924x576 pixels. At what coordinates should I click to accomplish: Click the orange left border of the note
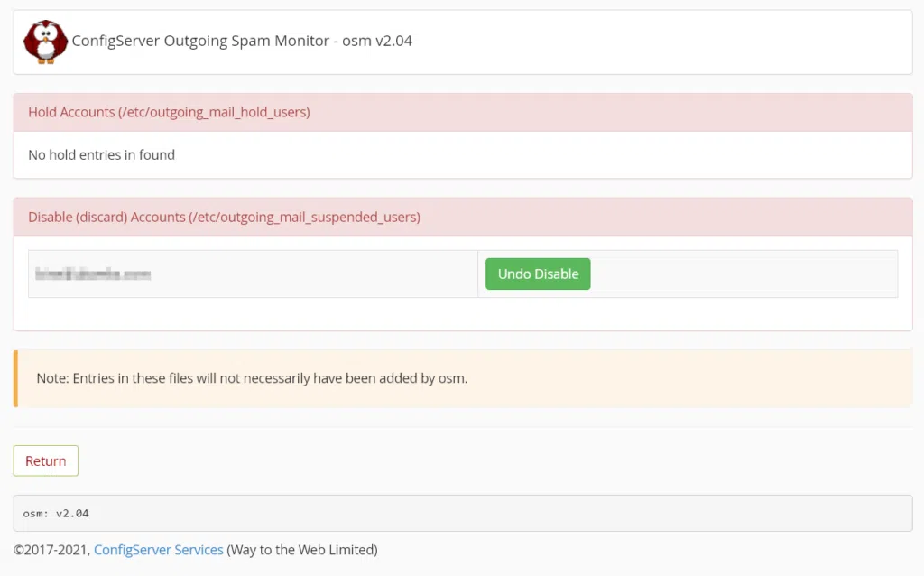click(x=16, y=378)
